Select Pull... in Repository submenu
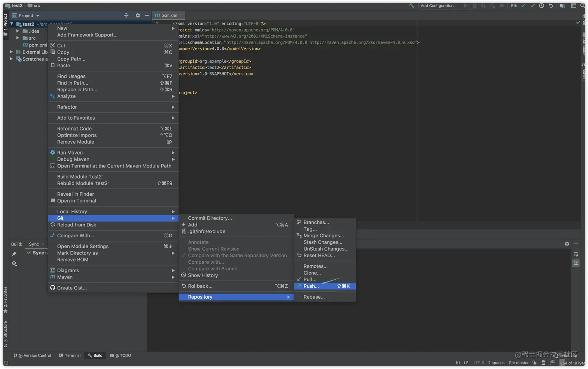588x369 pixels. coord(325,280)
